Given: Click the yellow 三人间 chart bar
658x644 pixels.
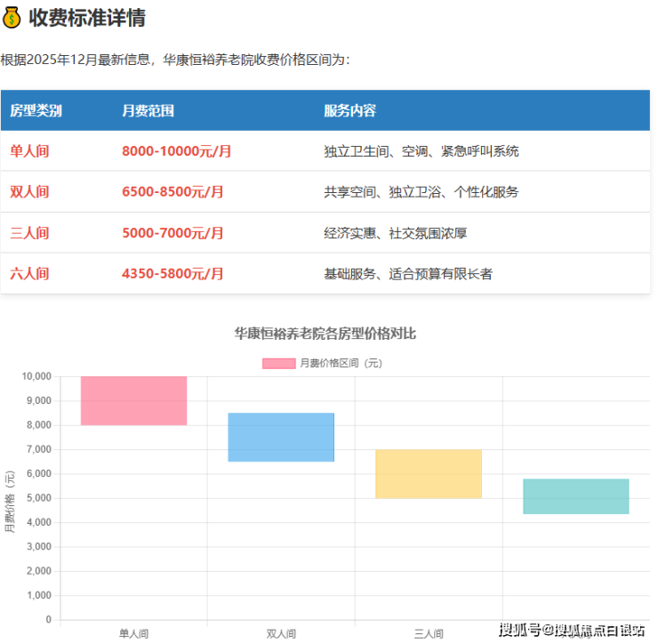Looking at the screenshot, I should (x=429, y=473).
